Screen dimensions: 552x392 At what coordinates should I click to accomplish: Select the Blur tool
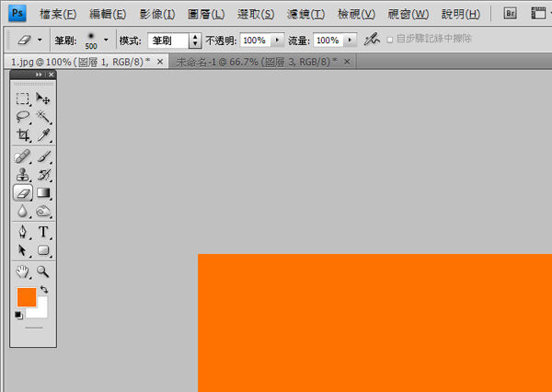click(x=22, y=212)
